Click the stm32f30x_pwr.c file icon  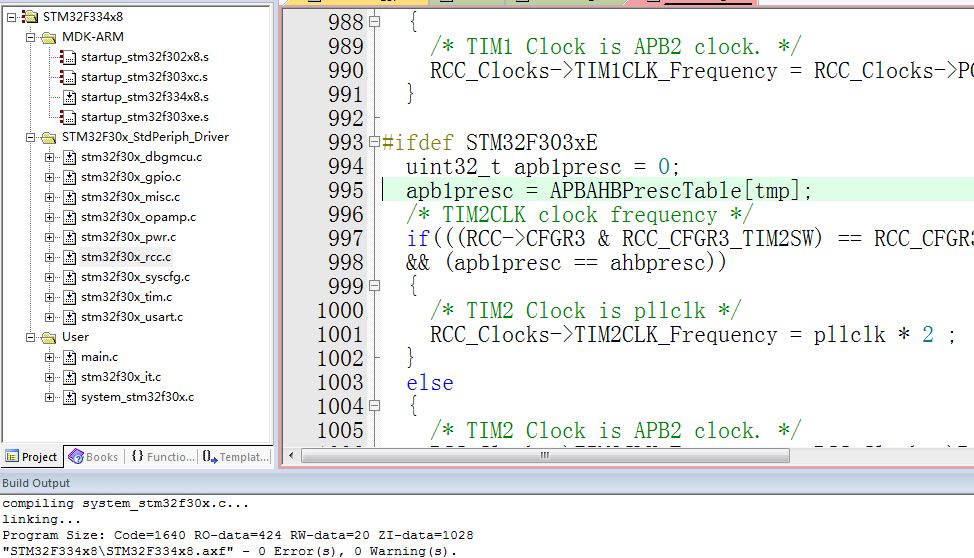(x=70, y=237)
